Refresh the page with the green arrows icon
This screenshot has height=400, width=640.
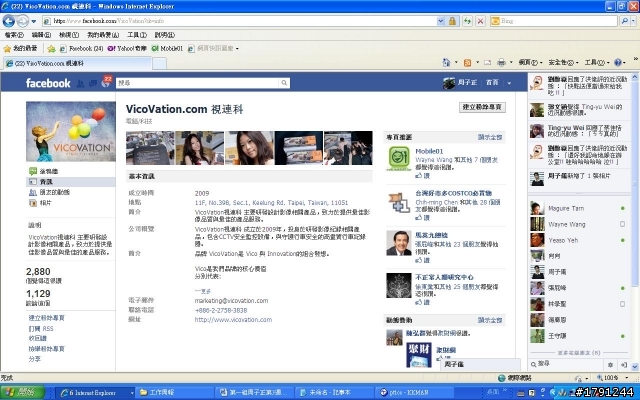point(467,21)
